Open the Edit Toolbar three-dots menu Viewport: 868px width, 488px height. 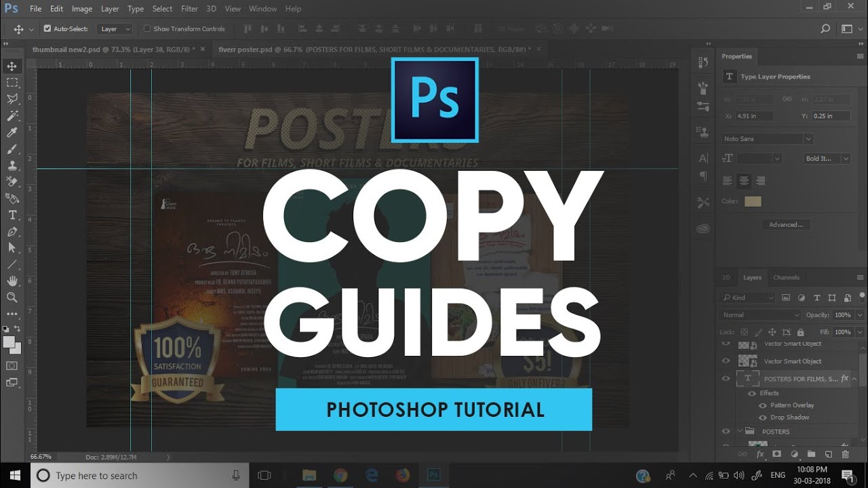tap(12, 314)
